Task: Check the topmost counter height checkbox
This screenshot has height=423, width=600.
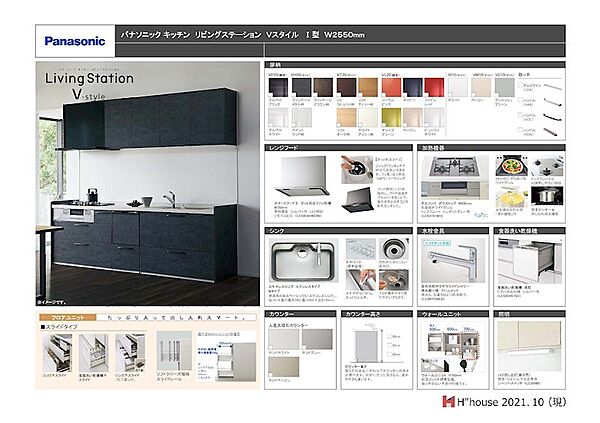Action: click(x=388, y=336)
